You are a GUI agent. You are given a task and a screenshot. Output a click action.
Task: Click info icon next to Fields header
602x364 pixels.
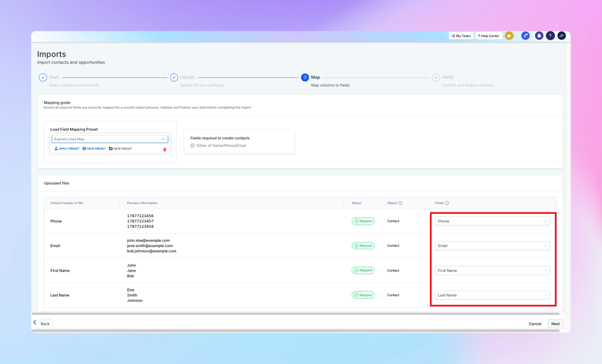coord(447,203)
